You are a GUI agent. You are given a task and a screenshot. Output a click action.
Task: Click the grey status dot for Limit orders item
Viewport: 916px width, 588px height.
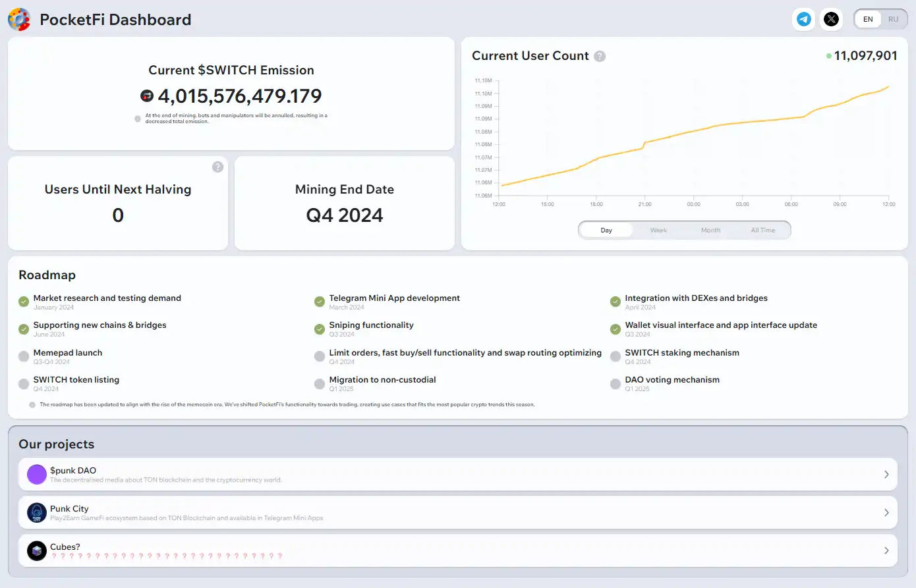point(320,356)
